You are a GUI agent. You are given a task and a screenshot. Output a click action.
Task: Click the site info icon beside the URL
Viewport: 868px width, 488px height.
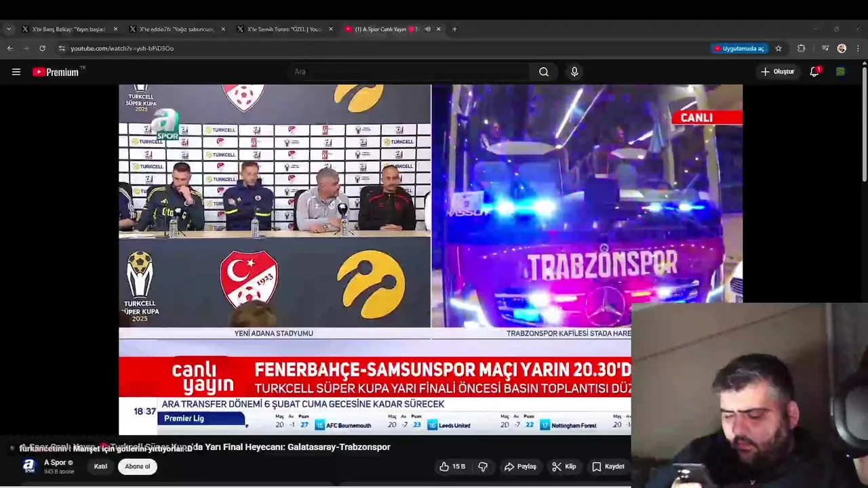coord(62,48)
